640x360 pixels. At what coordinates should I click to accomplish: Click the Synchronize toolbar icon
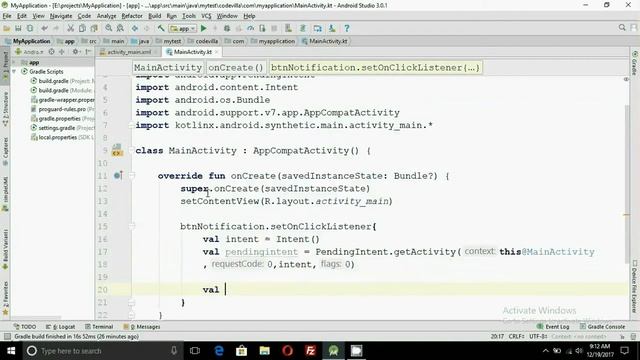point(30,28)
